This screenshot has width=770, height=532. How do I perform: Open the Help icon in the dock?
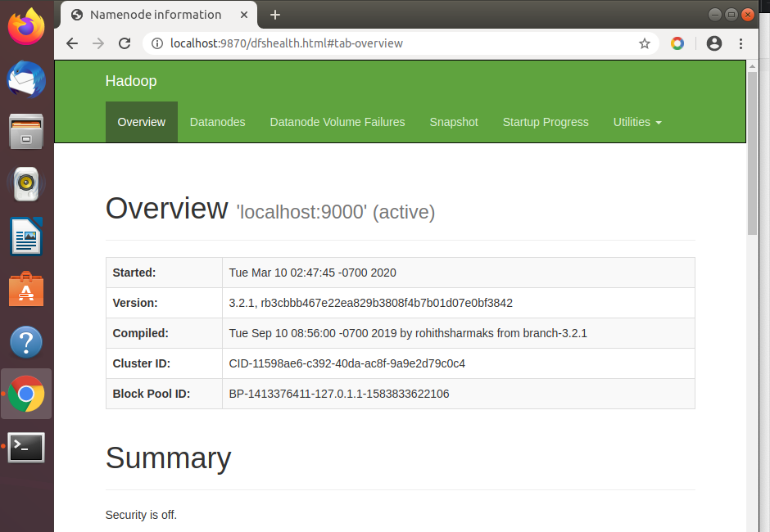(26, 342)
